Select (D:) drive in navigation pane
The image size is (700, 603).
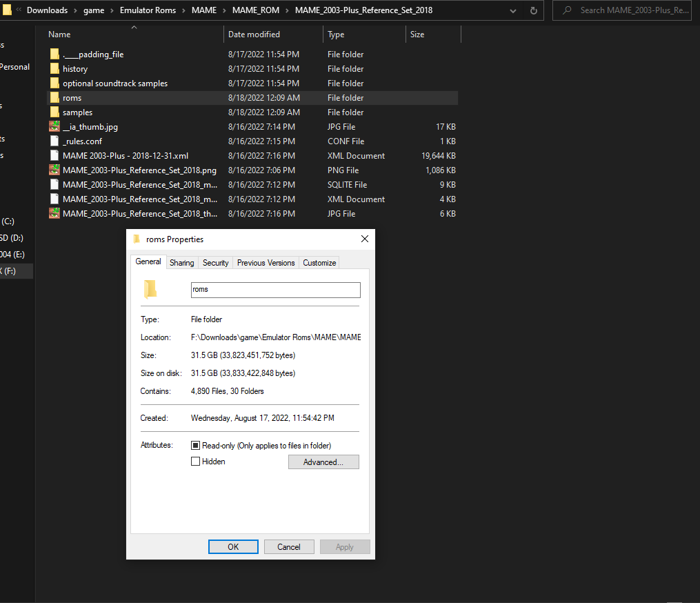coord(12,238)
